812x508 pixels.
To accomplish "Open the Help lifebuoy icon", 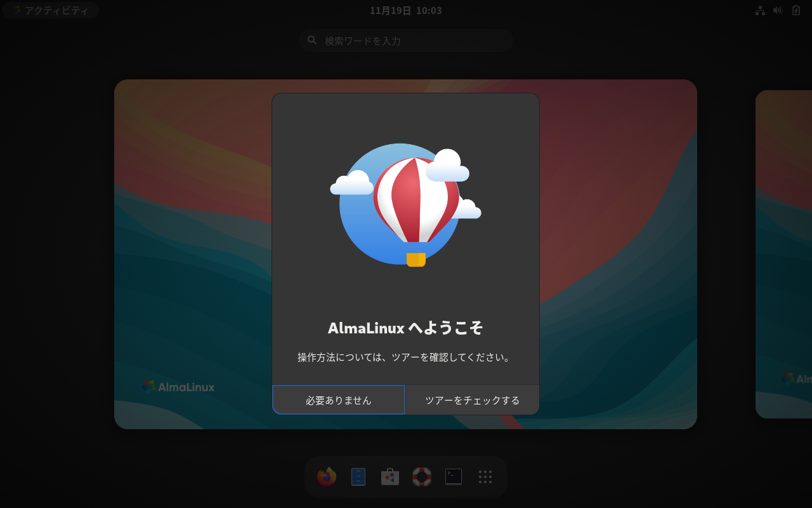I will pos(421,476).
